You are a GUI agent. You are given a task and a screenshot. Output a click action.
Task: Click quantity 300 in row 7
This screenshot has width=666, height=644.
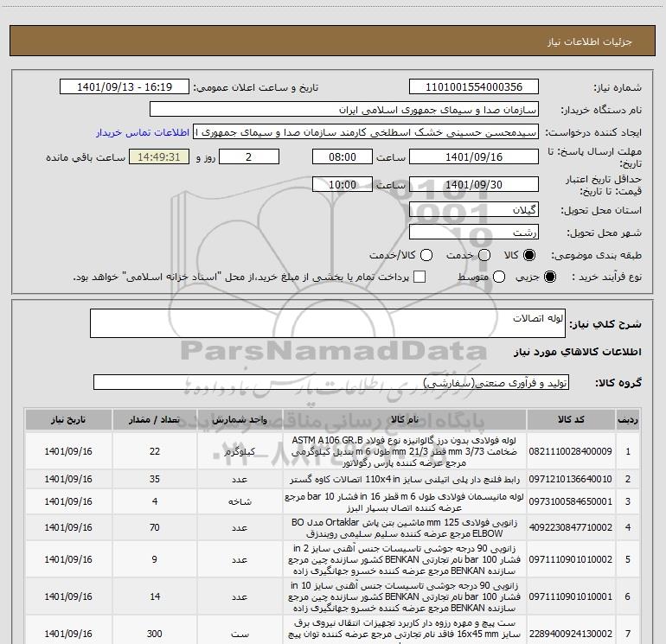click(x=155, y=634)
